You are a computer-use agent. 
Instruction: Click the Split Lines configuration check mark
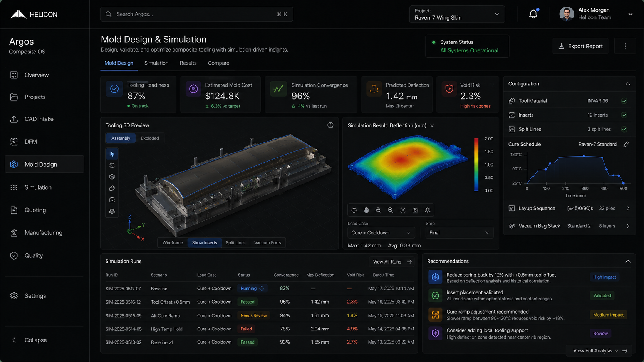pyautogui.click(x=624, y=129)
